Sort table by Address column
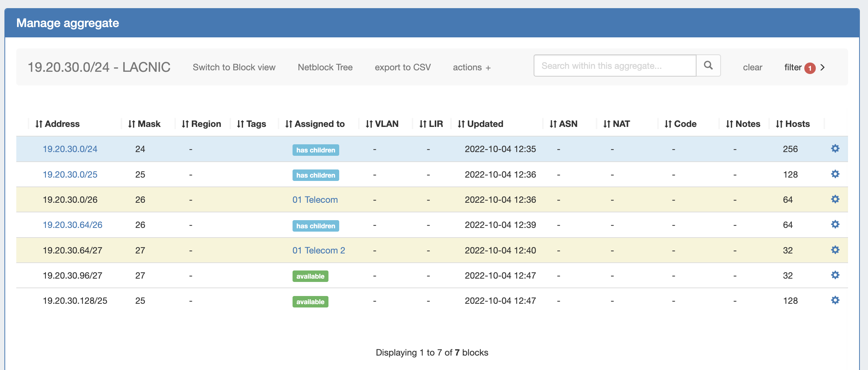 tap(57, 124)
